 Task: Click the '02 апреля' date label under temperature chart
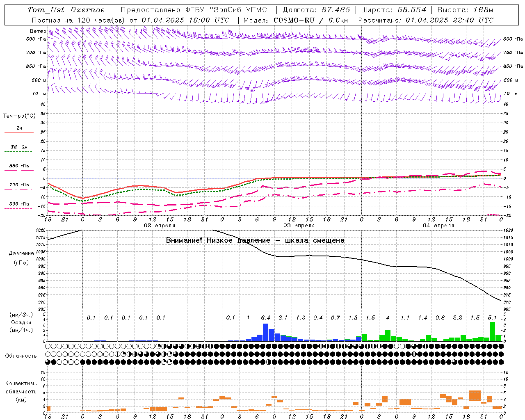coord(159,226)
